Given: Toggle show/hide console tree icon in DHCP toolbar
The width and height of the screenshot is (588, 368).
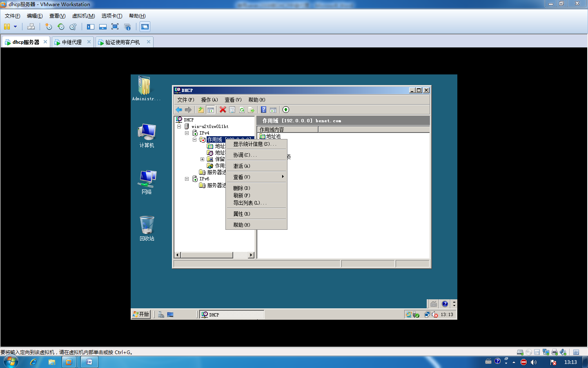Looking at the screenshot, I should coord(211,110).
